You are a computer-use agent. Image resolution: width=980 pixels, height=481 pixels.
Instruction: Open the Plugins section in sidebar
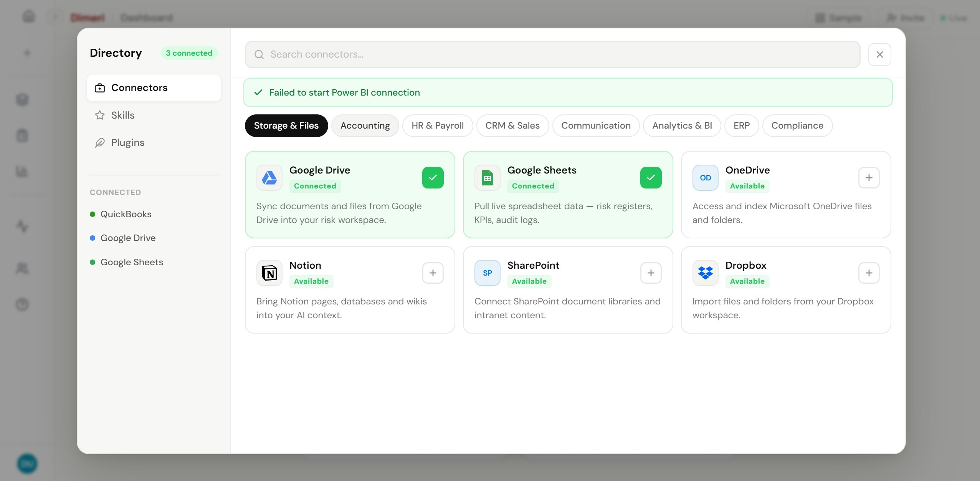click(x=127, y=142)
